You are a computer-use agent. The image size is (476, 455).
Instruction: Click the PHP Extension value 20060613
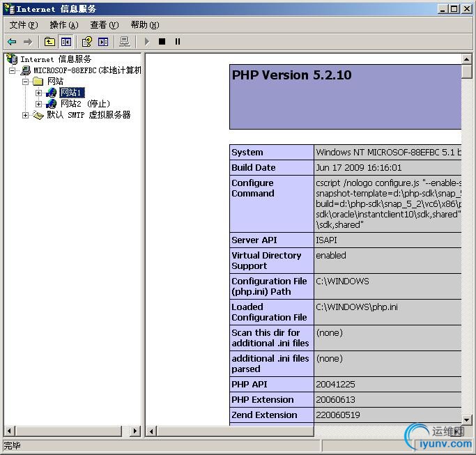pyautogui.click(x=335, y=399)
